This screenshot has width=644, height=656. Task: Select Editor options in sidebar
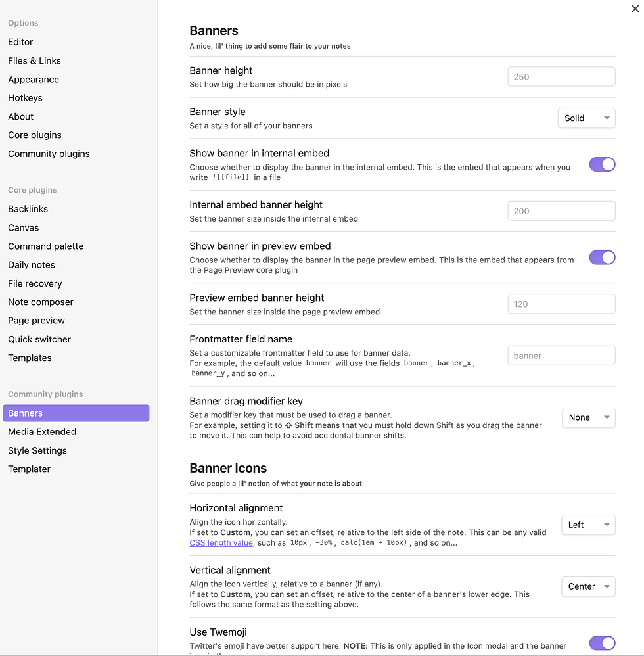click(x=20, y=41)
